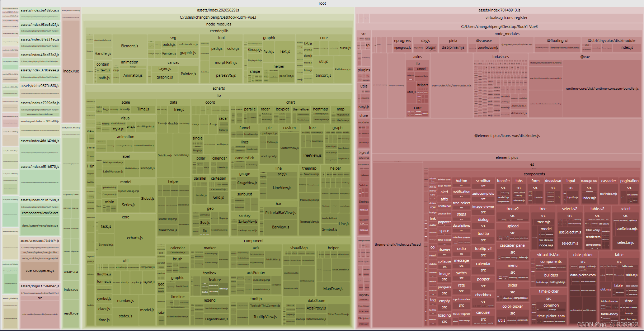Select the Time.js block under scale

(x=143, y=109)
